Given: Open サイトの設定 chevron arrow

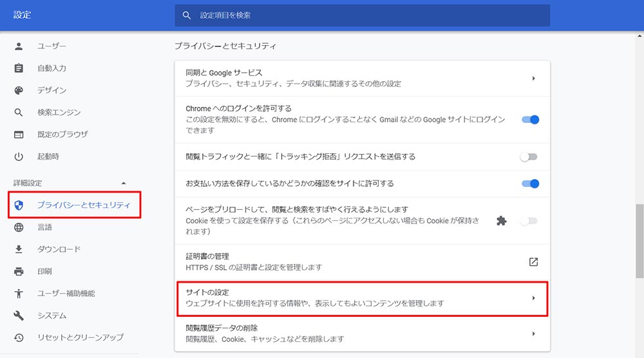Looking at the screenshot, I should 533,298.
